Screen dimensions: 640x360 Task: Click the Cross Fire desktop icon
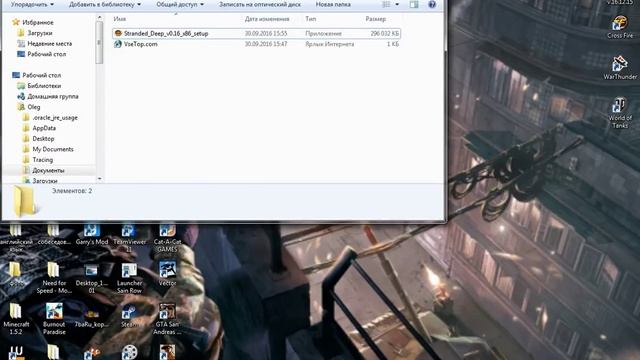tap(620, 27)
